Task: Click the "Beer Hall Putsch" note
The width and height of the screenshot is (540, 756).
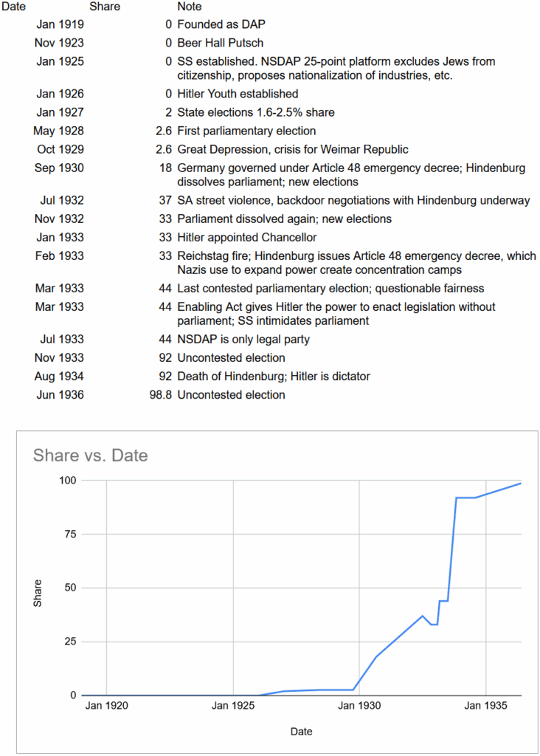Action: coord(220,44)
